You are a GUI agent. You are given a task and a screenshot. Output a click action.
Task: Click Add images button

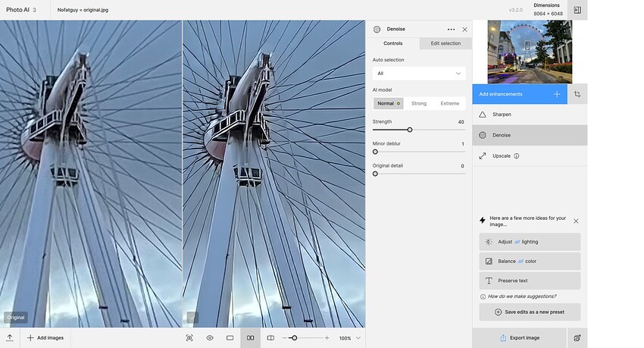[45, 337]
